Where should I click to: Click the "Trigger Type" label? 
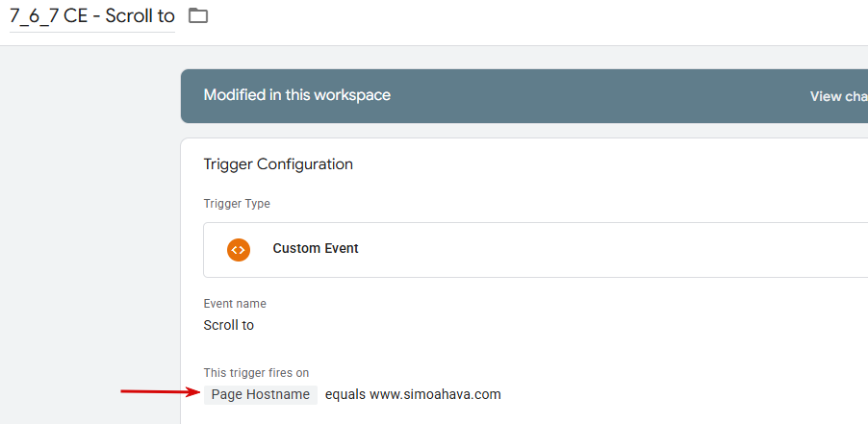point(237,204)
